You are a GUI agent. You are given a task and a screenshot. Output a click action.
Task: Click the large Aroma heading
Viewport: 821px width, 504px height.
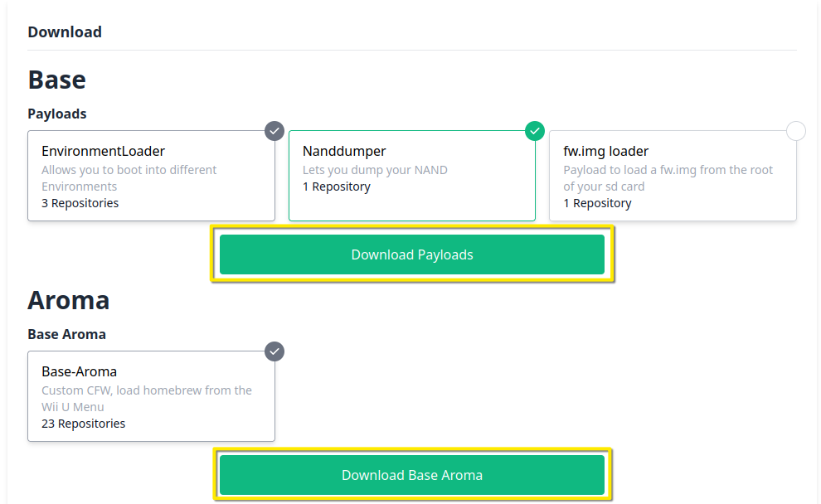68,300
